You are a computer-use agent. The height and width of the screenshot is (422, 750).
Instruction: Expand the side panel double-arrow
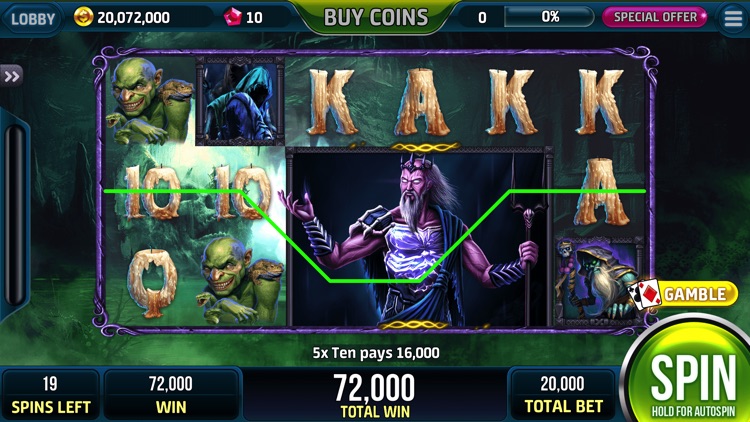coord(11,76)
